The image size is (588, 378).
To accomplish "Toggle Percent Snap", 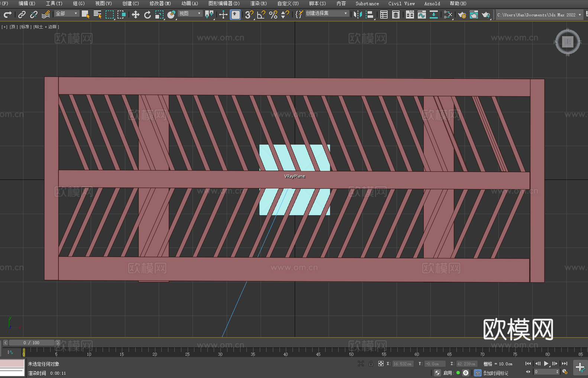I will point(273,14).
